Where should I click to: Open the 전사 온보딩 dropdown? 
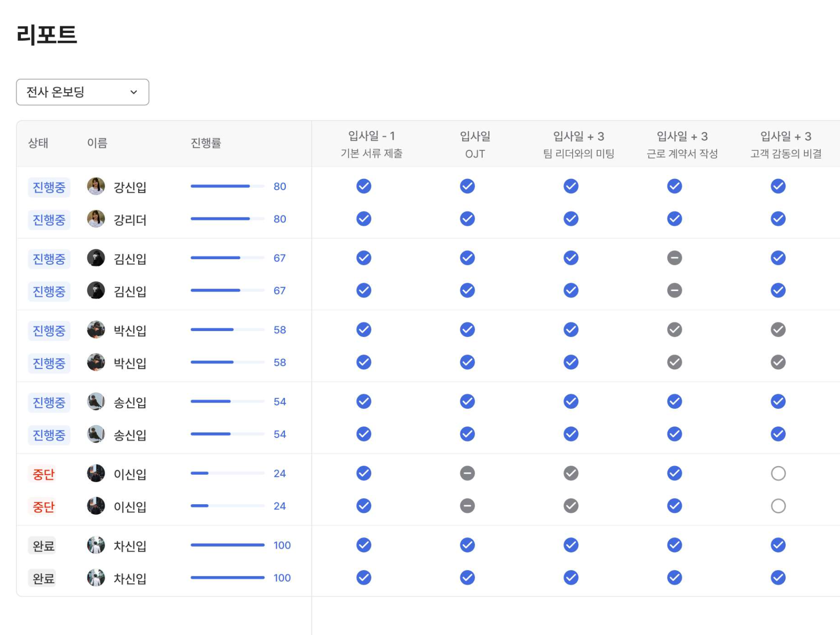pyautogui.click(x=83, y=92)
